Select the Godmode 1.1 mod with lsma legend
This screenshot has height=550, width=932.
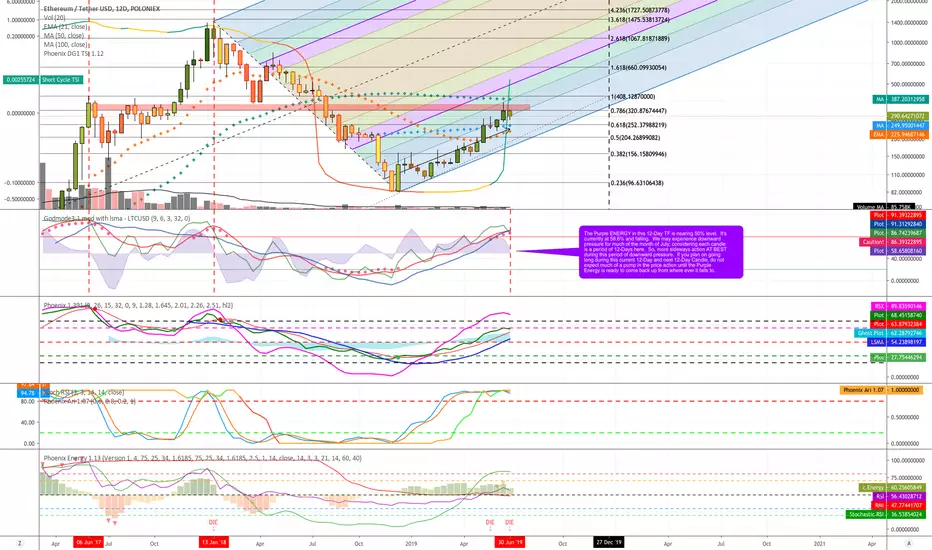coord(116,219)
